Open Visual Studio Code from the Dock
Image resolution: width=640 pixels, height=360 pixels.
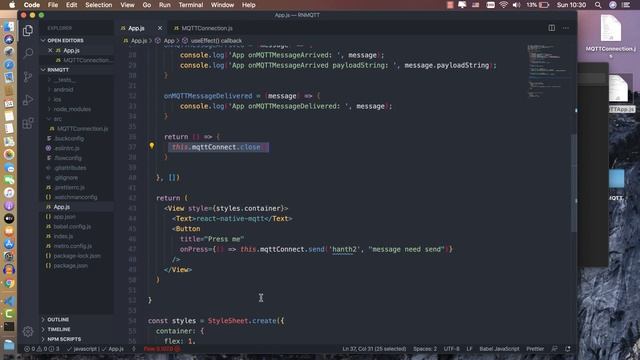coord(9,301)
